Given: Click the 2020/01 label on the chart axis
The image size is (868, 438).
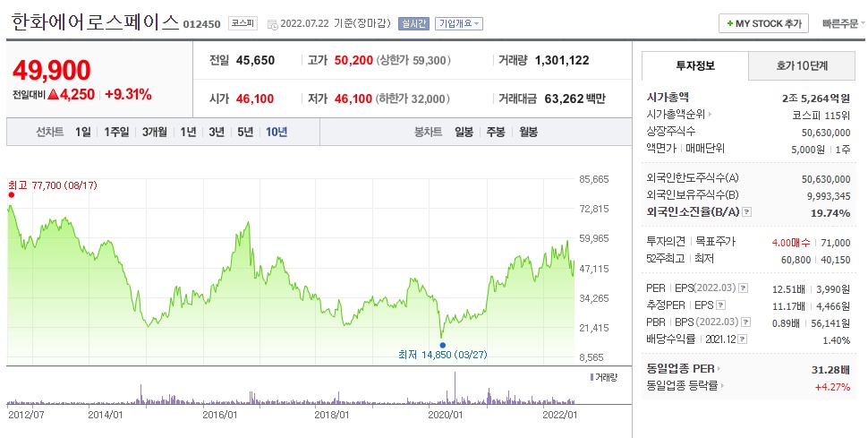Looking at the screenshot, I should [x=445, y=415].
